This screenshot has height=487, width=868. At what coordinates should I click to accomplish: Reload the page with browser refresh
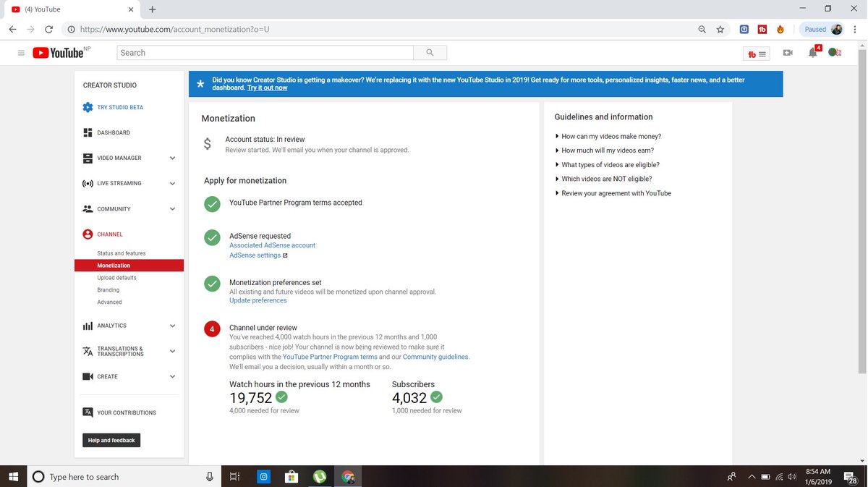[48, 30]
